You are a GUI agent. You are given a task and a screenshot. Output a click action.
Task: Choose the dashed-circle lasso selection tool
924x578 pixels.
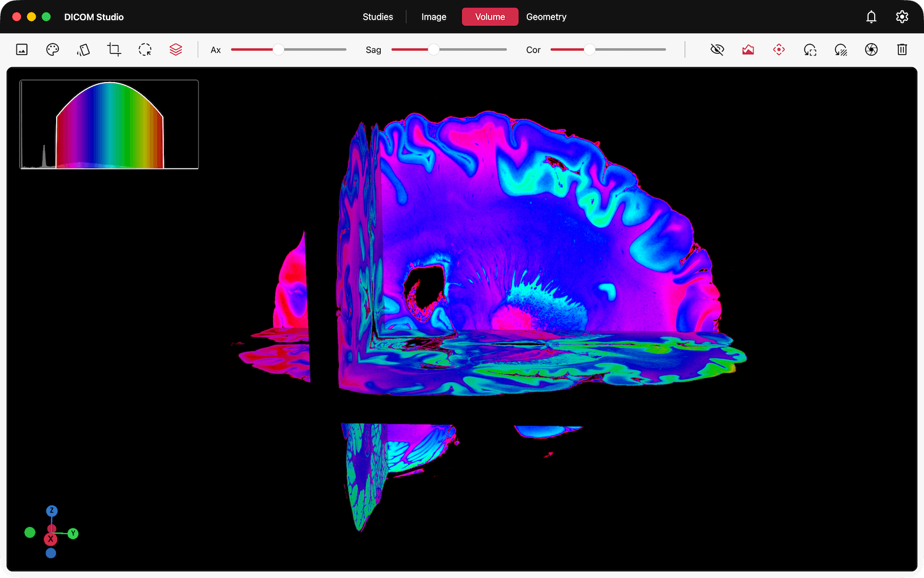pyautogui.click(x=145, y=50)
